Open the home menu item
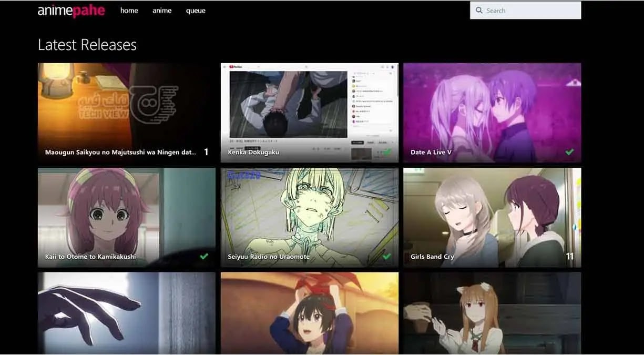644x355 pixels. click(x=129, y=11)
